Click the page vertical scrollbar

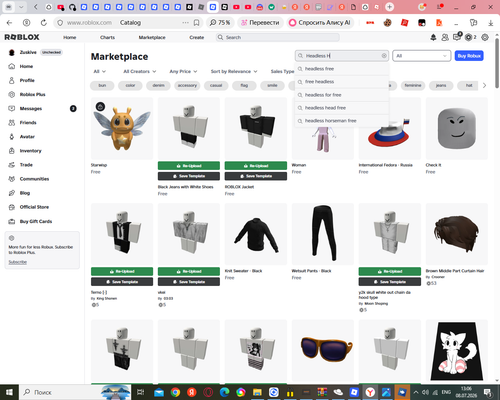(497, 63)
